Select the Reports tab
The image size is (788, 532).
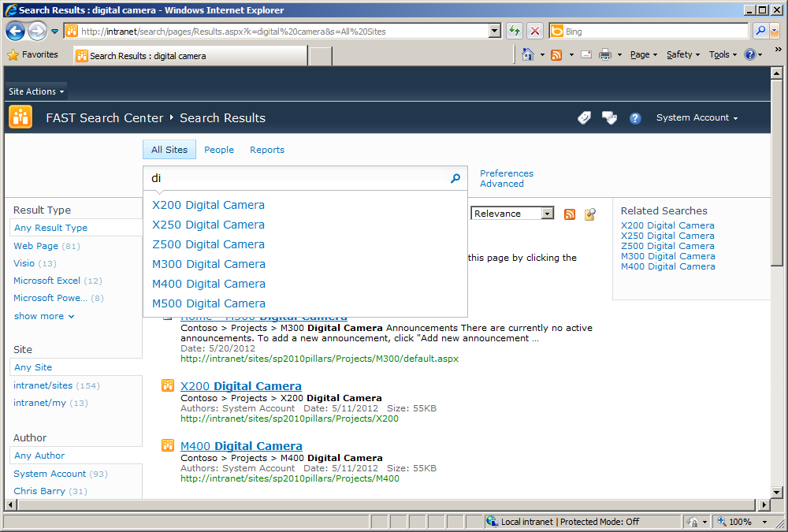click(267, 150)
